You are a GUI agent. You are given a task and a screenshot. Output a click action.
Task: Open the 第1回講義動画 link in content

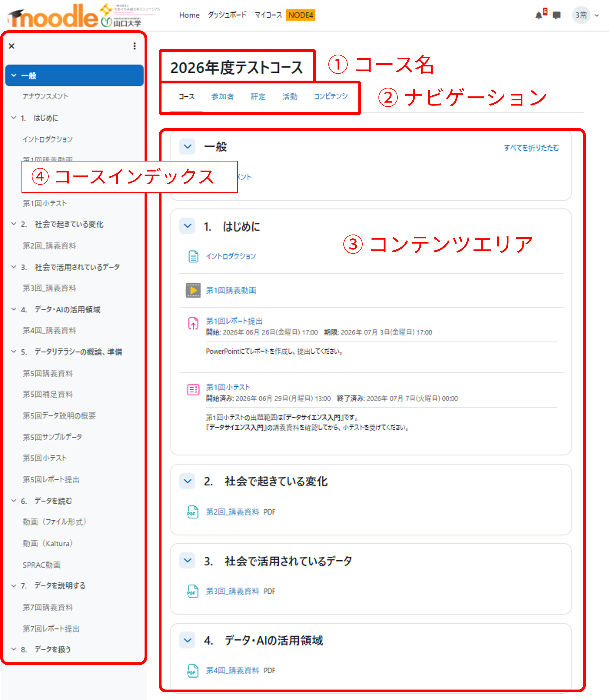tap(231, 290)
